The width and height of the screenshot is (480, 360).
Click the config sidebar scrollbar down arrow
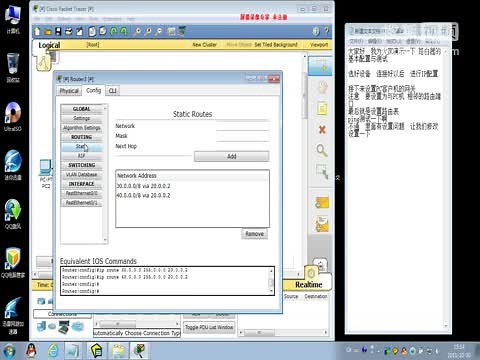tap(105, 240)
